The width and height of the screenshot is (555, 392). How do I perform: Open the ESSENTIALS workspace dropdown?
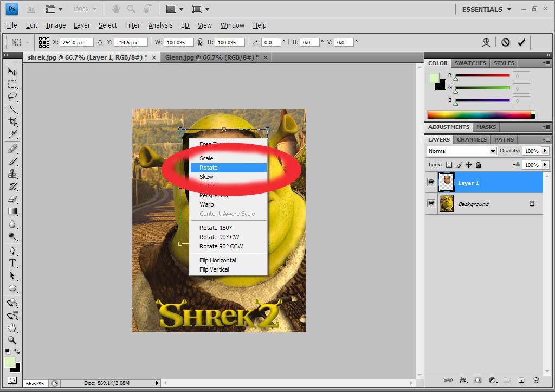coord(487,9)
